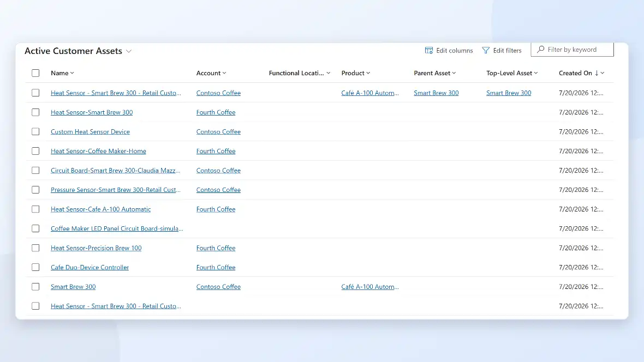644x362 pixels.
Task: Open Contoso Coffee account for Custom Heat Sensor Device
Action: tap(218, 132)
